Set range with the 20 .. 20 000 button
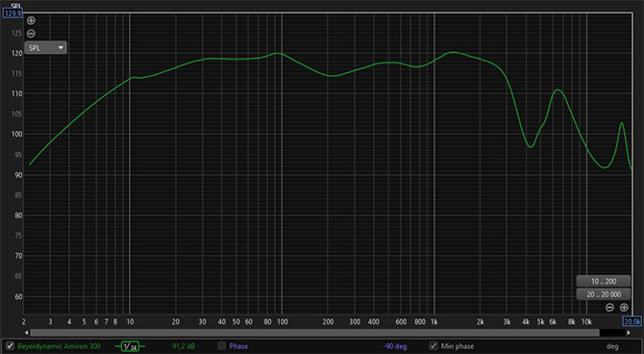 point(604,294)
